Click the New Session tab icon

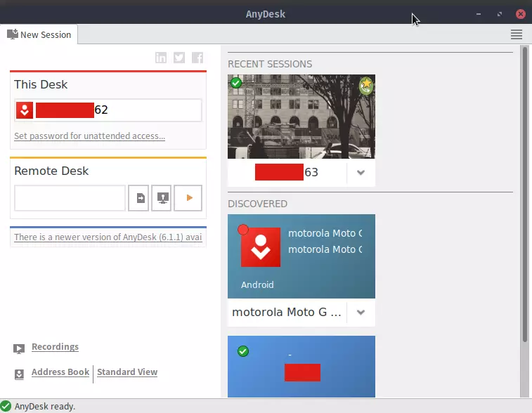point(13,34)
